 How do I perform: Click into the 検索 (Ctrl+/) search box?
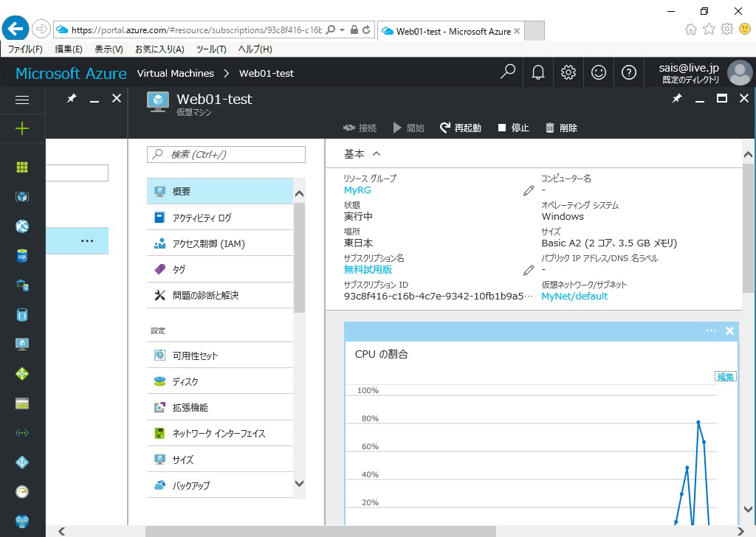click(226, 154)
